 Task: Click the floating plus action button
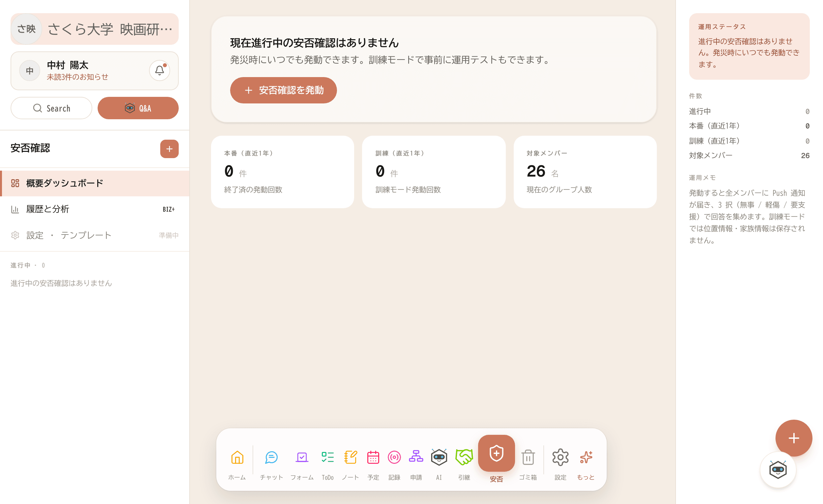(794, 438)
